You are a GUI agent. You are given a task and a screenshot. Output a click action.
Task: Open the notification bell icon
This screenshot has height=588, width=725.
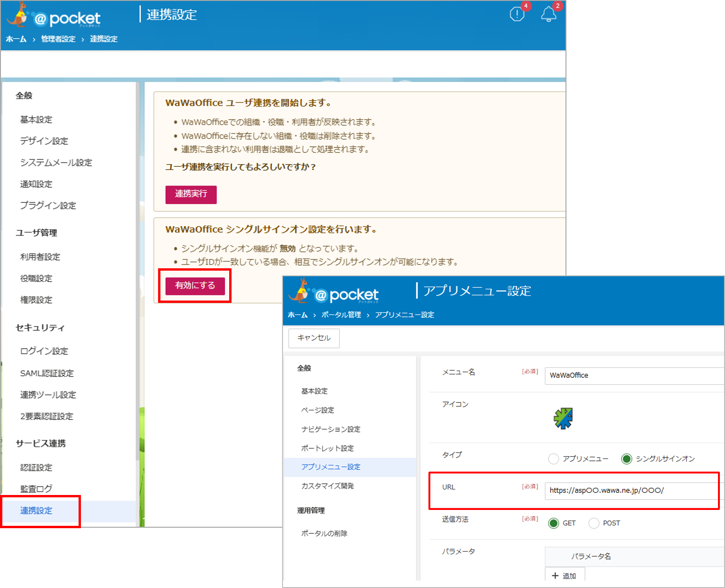548,14
